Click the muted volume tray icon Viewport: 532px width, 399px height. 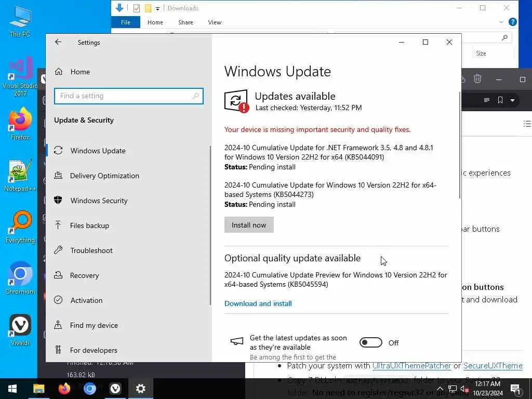point(464,389)
